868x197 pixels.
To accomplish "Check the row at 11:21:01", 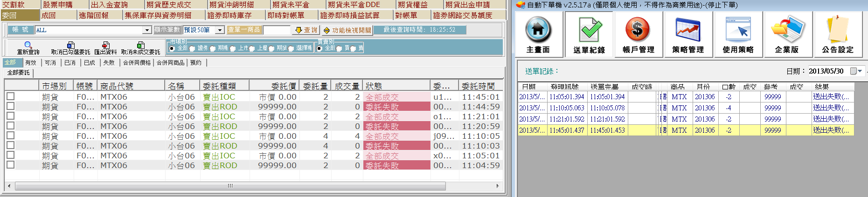I will coord(11,115).
